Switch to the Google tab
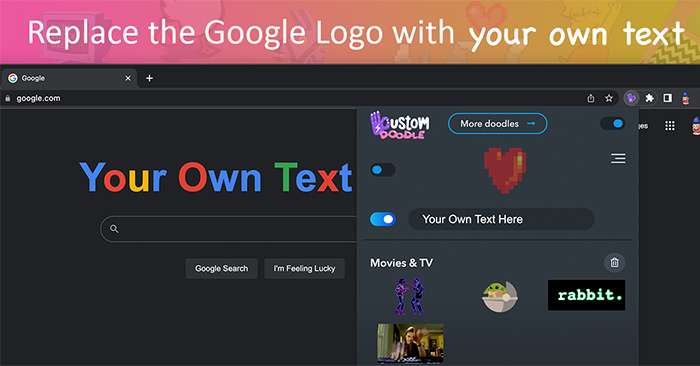The height and width of the screenshot is (366, 700). pos(69,78)
